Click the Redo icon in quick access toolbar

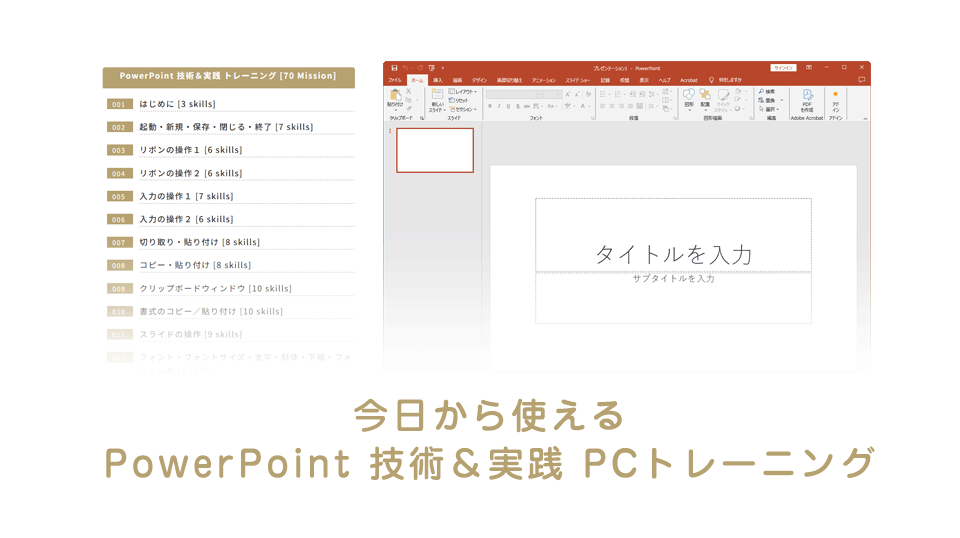[420, 68]
